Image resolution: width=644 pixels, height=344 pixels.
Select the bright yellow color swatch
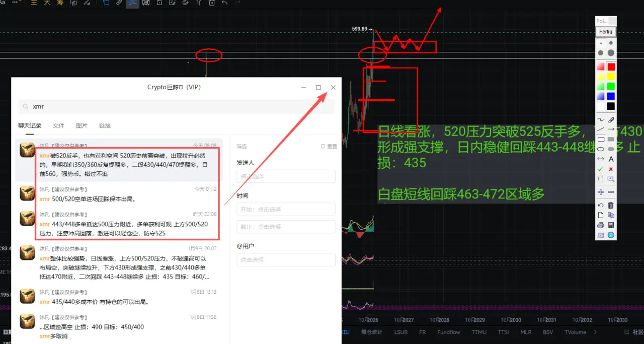[611, 77]
